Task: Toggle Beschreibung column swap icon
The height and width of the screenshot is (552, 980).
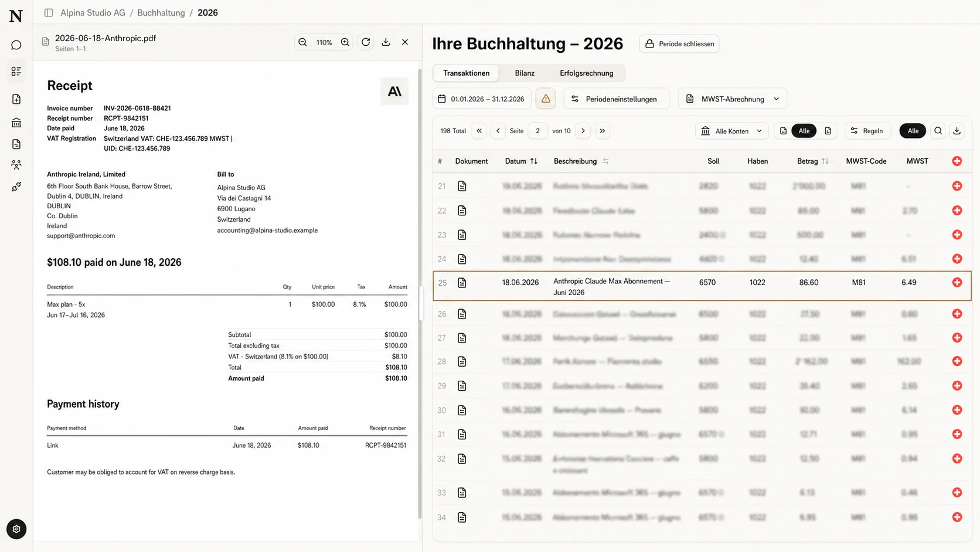Action: (x=606, y=161)
